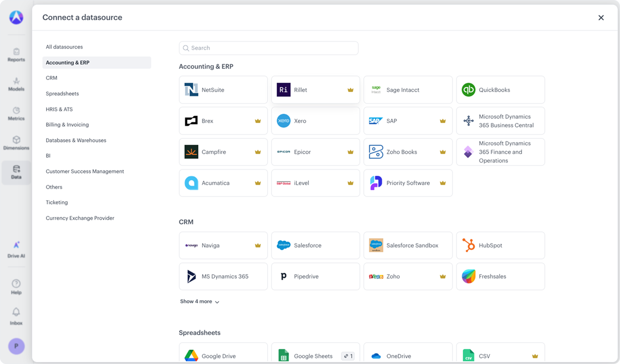This screenshot has height=364, width=620.
Task: Select the Freshsales CRM card
Action: pyautogui.click(x=500, y=276)
